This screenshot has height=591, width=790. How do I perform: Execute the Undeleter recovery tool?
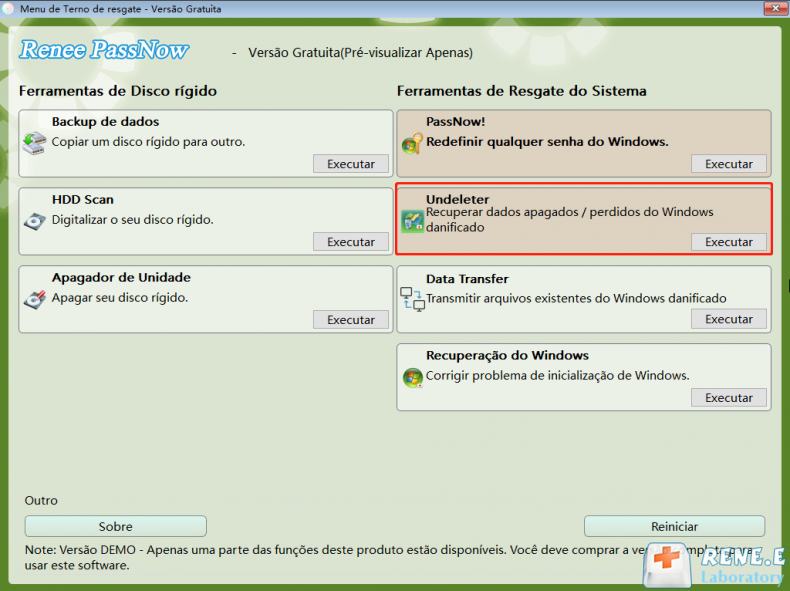(x=729, y=242)
